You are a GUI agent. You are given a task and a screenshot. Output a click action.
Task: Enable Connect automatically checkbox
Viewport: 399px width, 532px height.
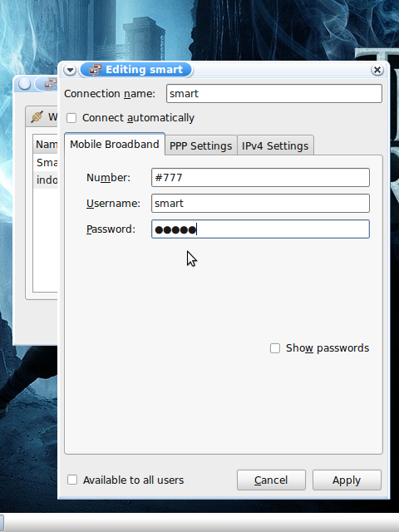(x=71, y=118)
